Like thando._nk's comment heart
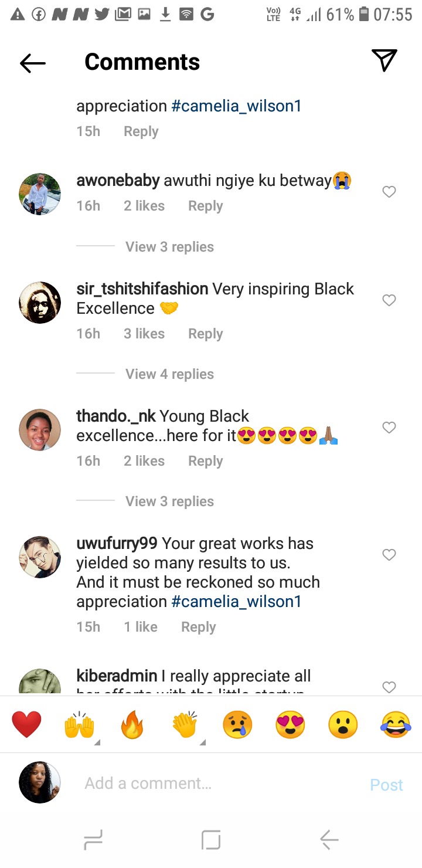This screenshot has width=422, height=868. click(x=389, y=428)
